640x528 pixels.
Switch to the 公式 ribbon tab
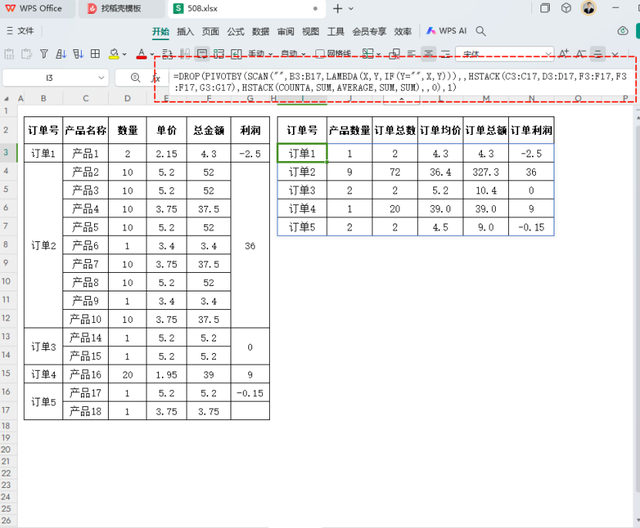(x=236, y=31)
